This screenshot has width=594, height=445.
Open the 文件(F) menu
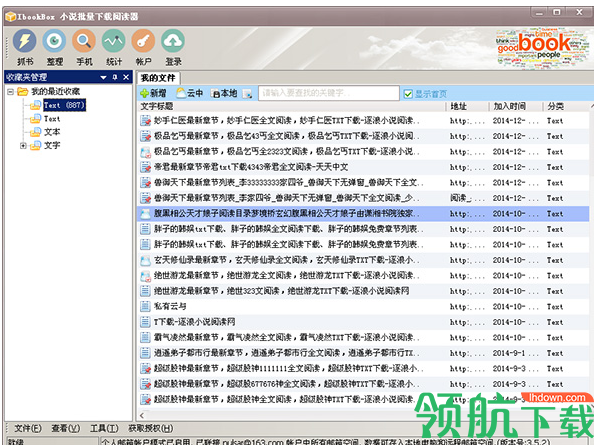click(x=28, y=428)
